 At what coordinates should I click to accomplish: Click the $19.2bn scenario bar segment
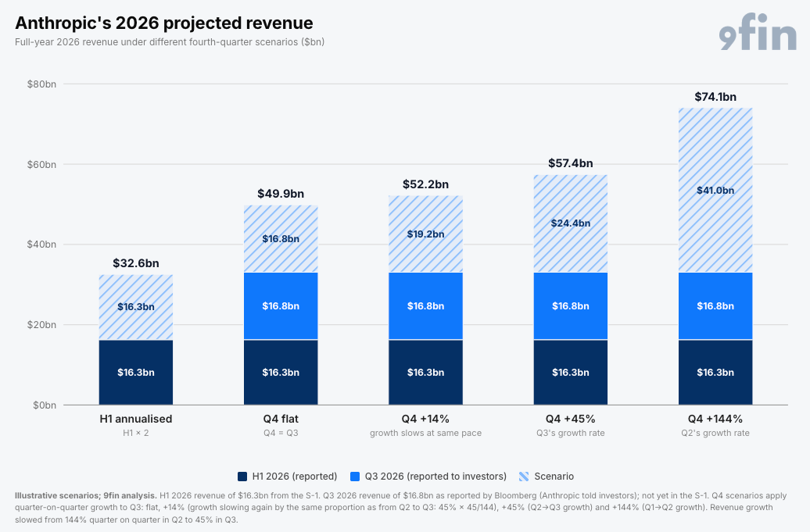tap(425, 234)
